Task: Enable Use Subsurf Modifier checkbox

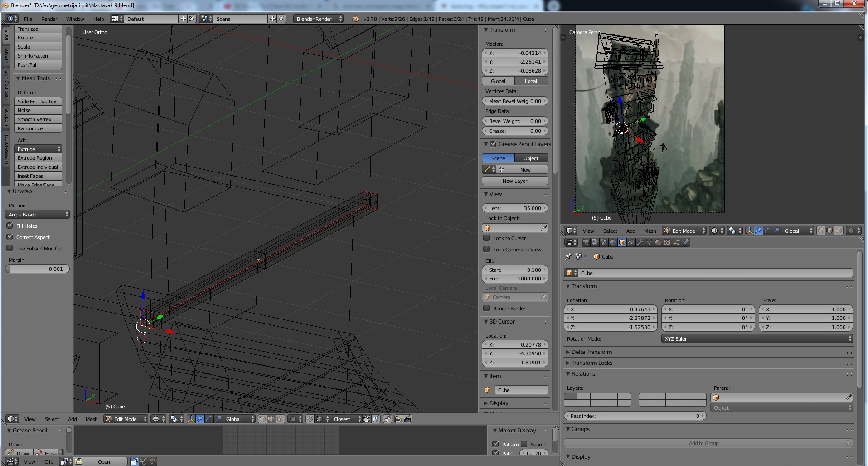Action: (x=10, y=248)
